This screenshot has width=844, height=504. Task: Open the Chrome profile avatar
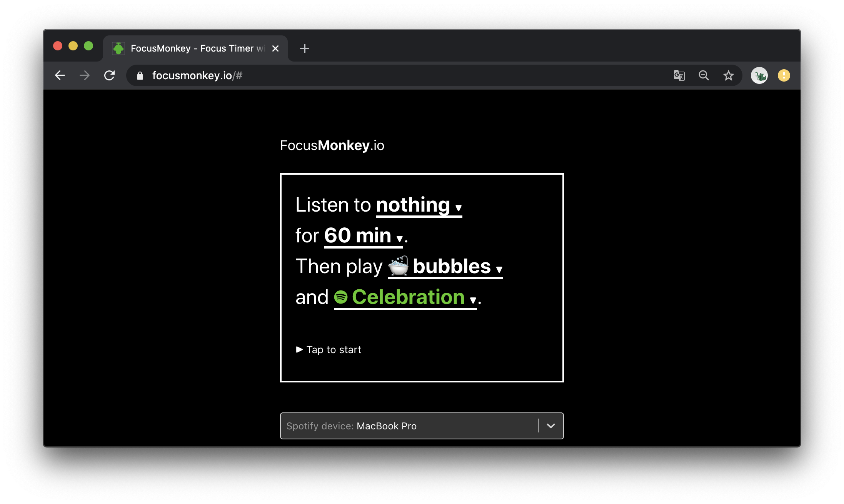pos(759,75)
